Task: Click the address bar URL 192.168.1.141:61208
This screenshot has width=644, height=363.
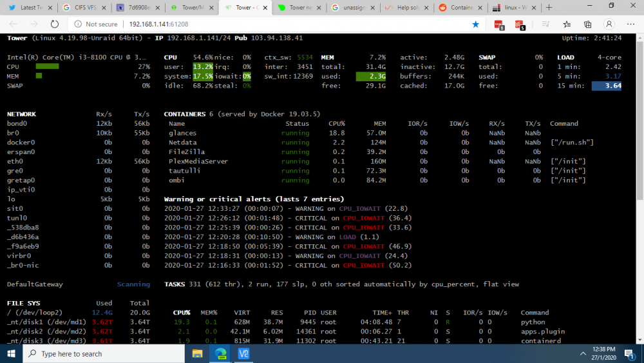Action: [158, 25]
